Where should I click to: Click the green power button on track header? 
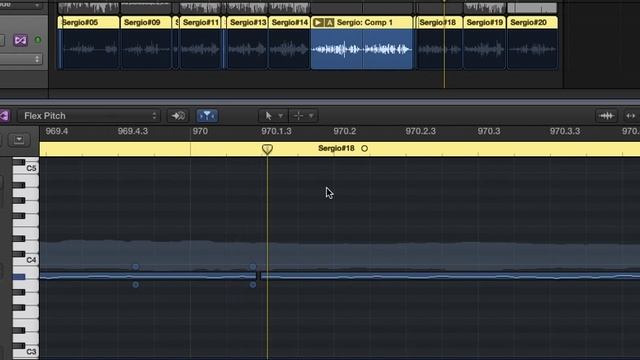[38, 40]
